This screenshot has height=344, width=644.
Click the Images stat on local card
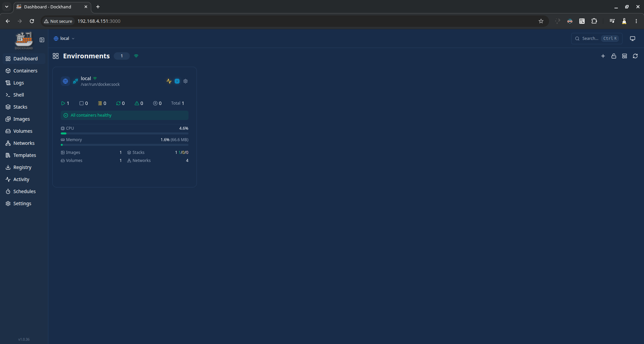tap(91, 153)
